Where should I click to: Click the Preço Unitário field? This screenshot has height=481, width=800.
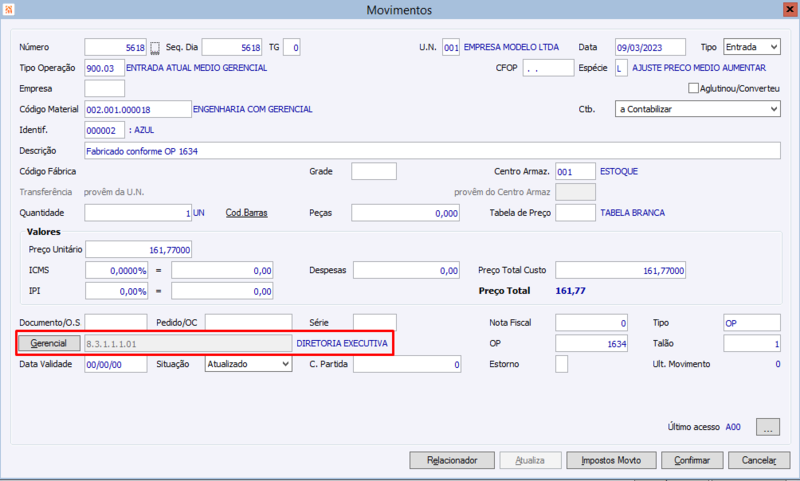pos(138,249)
